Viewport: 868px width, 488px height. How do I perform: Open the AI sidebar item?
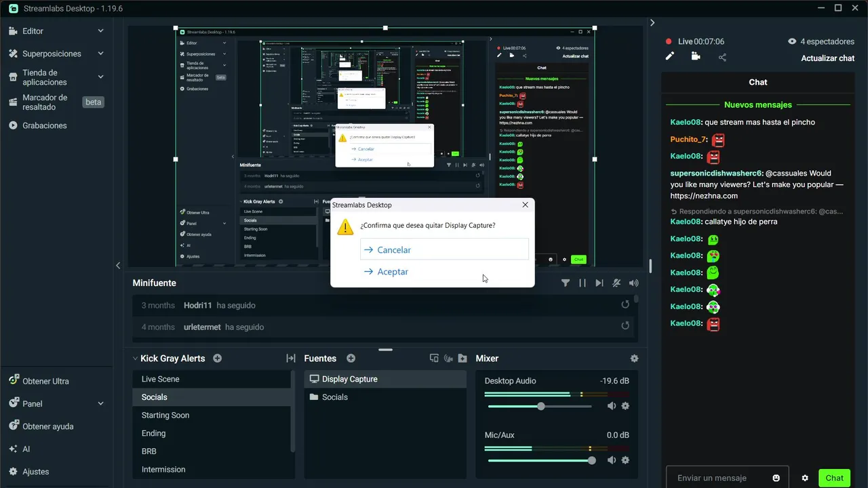(26, 449)
